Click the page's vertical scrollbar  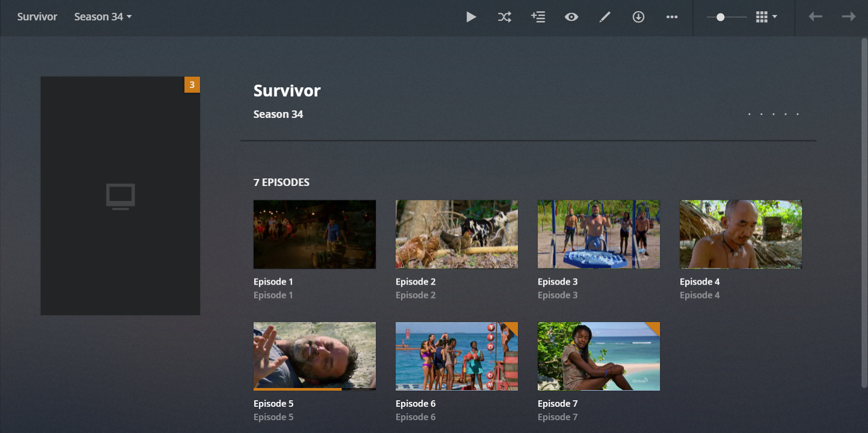pyautogui.click(x=864, y=214)
